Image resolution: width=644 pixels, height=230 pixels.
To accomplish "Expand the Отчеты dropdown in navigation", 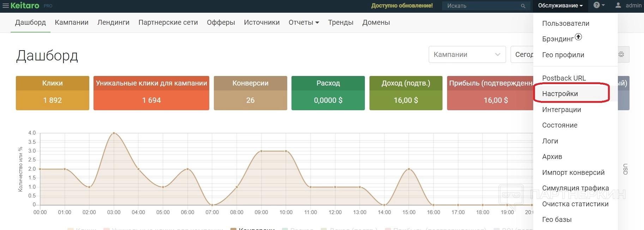I will point(303,22).
